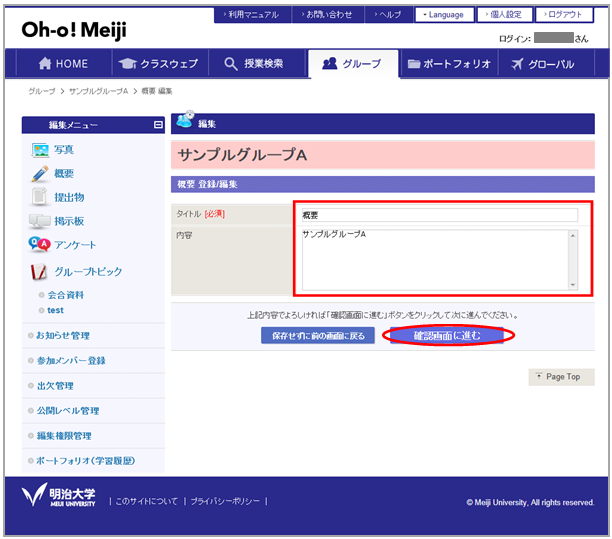Click グループ in the breadcrumb
Viewport: 612px width, 539px height.
(41, 91)
